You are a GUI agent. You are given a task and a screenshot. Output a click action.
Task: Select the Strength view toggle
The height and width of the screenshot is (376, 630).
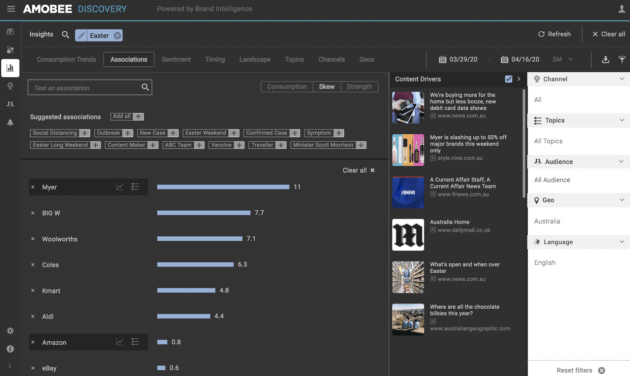[x=359, y=87]
